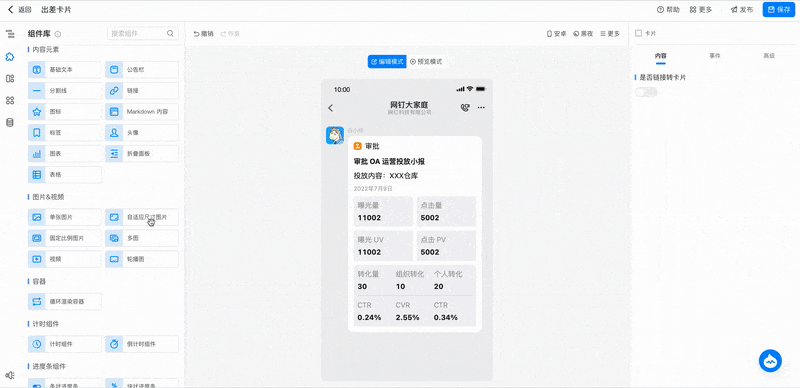Select the 点击量 5002 cell in card

446,211
